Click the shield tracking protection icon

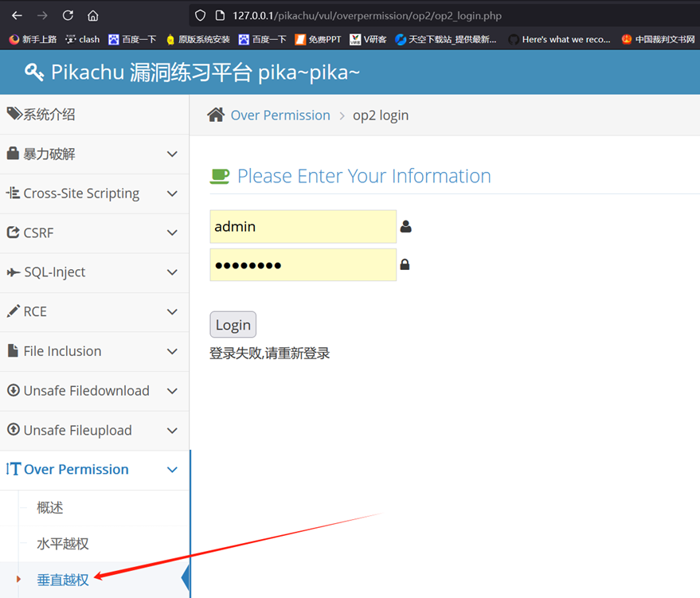pos(201,16)
